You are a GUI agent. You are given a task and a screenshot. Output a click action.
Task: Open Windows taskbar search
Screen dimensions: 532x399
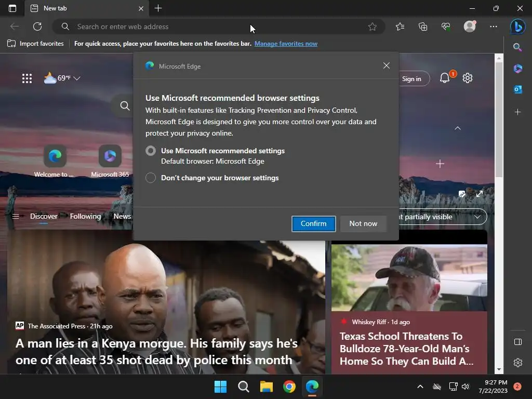(243, 387)
